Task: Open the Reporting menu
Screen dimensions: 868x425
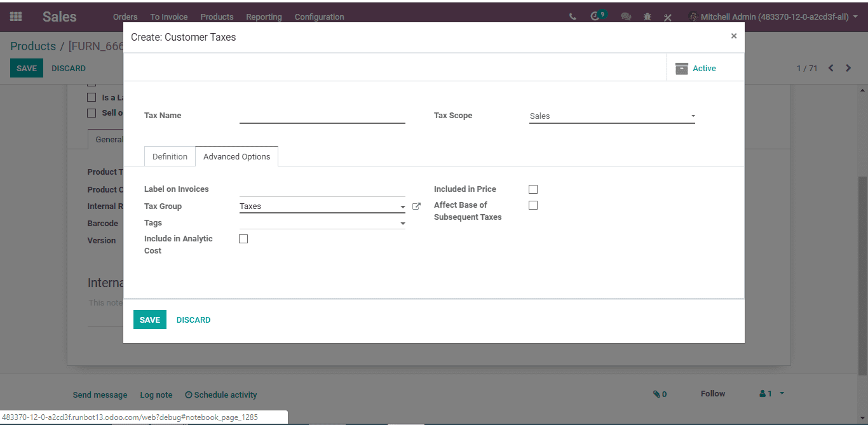Action: coord(264,17)
